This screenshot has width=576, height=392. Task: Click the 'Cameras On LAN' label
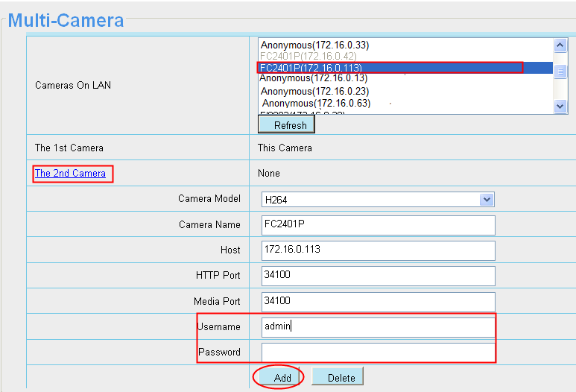(x=73, y=85)
